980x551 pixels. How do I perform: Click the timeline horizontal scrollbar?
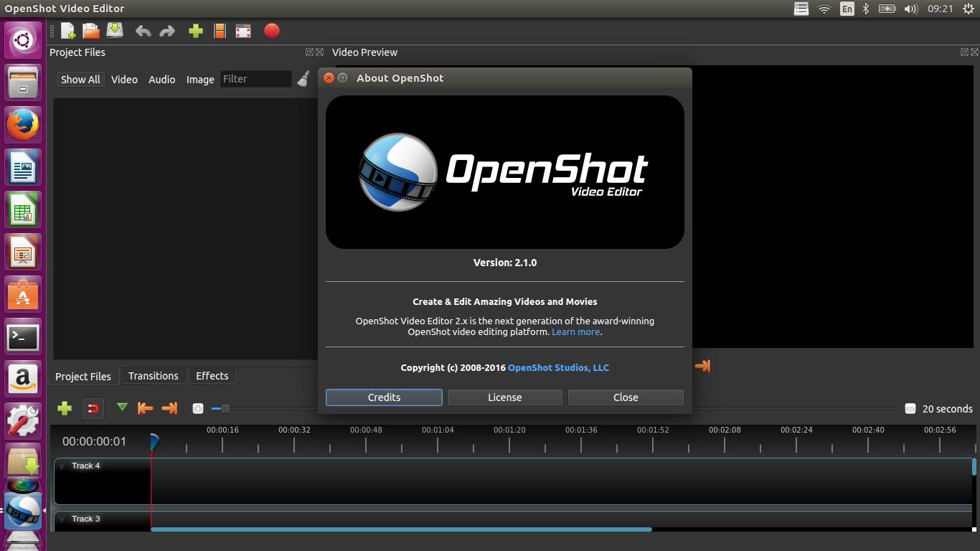[401, 529]
